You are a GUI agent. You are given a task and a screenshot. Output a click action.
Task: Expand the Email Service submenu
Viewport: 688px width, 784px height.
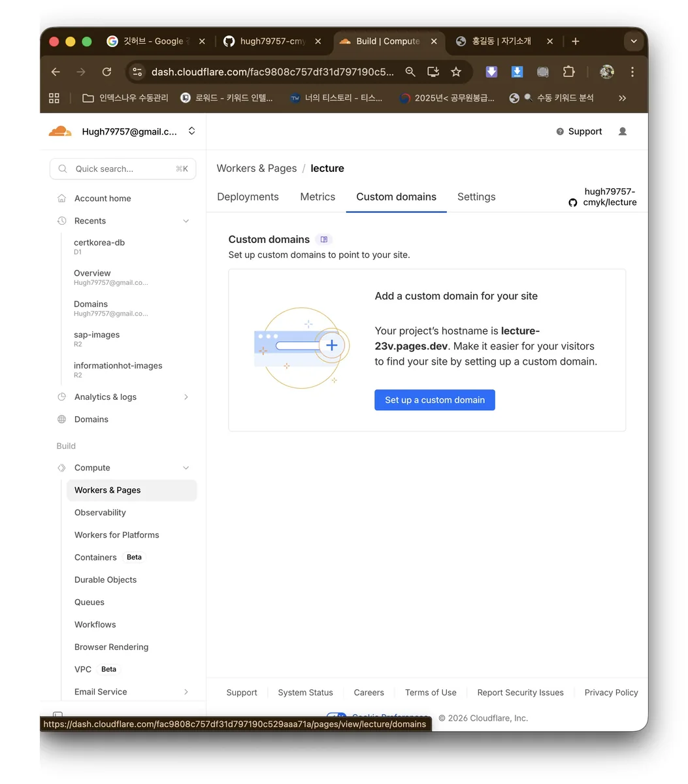(186, 692)
